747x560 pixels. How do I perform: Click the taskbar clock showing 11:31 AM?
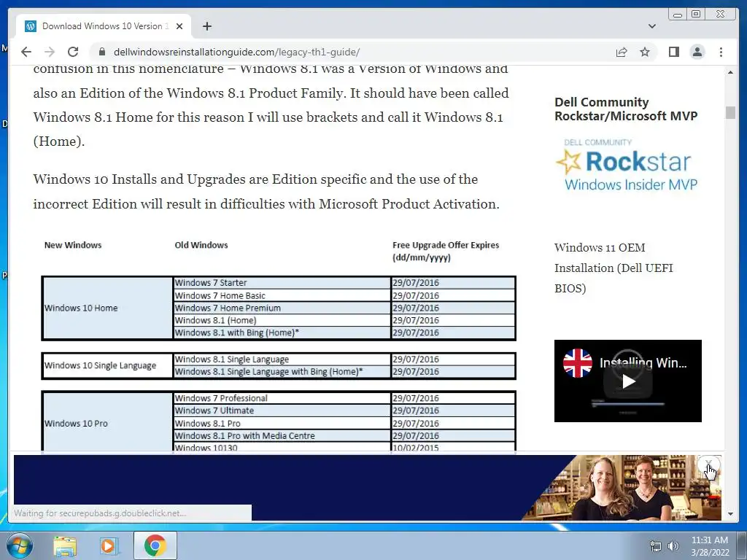pos(710,546)
